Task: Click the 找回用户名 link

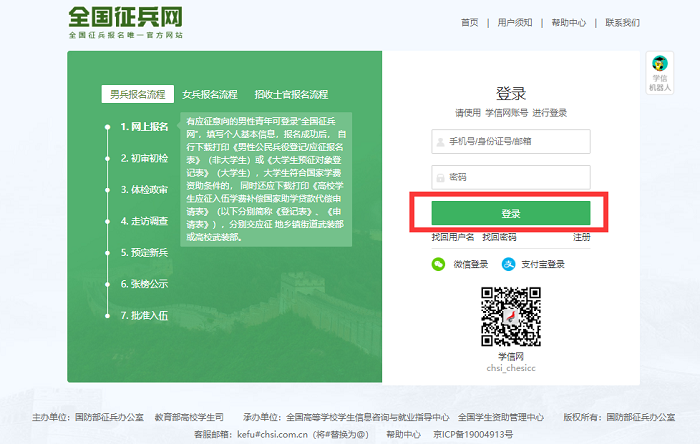Action: point(452,237)
